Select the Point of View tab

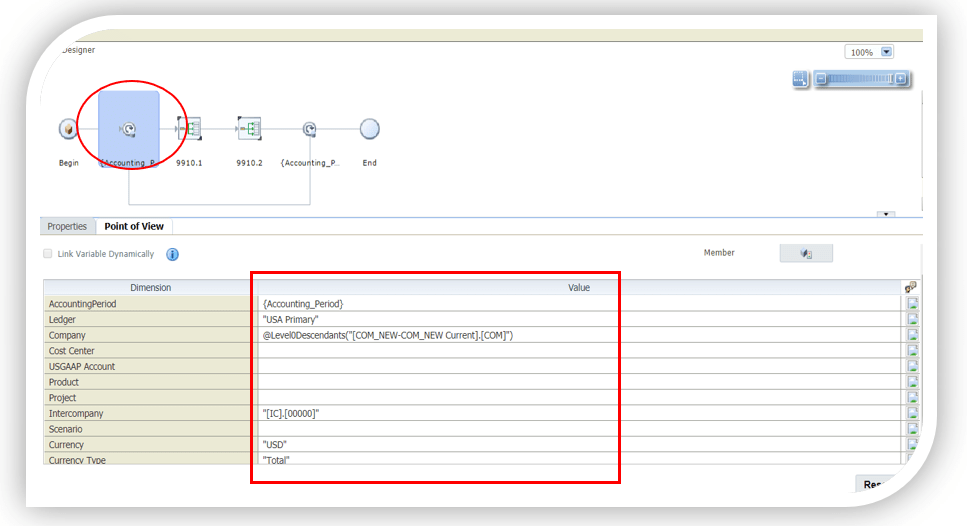(x=134, y=227)
